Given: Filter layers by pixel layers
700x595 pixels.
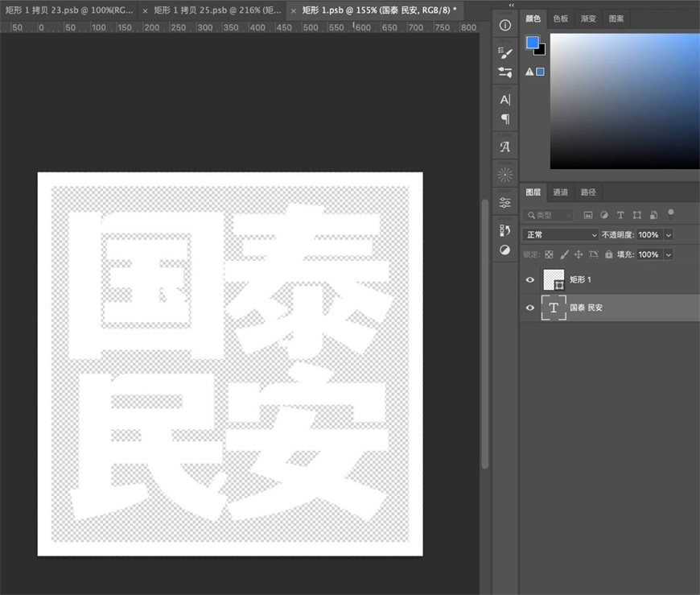Looking at the screenshot, I should point(588,215).
